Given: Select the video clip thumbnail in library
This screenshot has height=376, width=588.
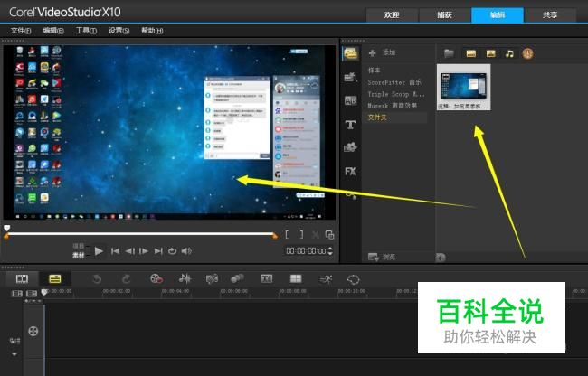Looking at the screenshot, I should (463, 87).
